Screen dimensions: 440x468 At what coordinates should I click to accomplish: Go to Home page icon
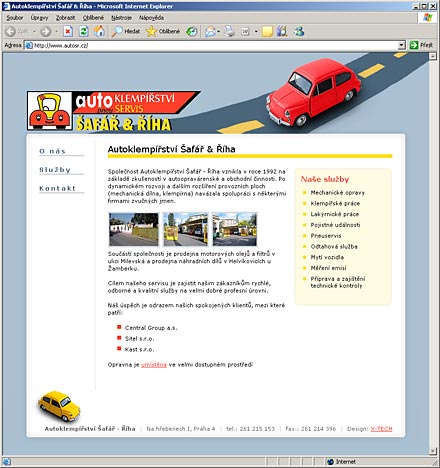click(x=99, y=32)
